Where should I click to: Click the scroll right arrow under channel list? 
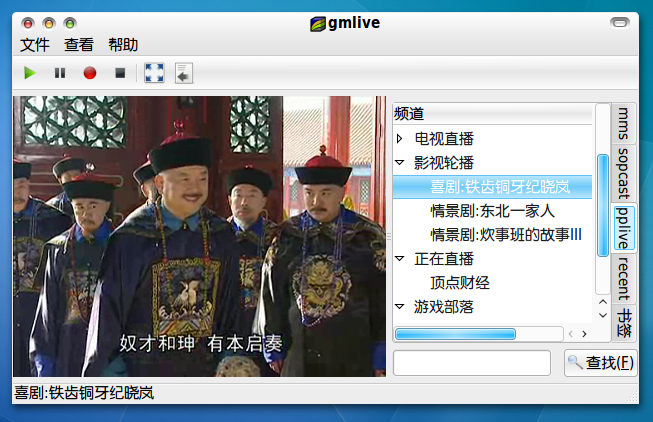pyautogui.click(x=584, y=334)
